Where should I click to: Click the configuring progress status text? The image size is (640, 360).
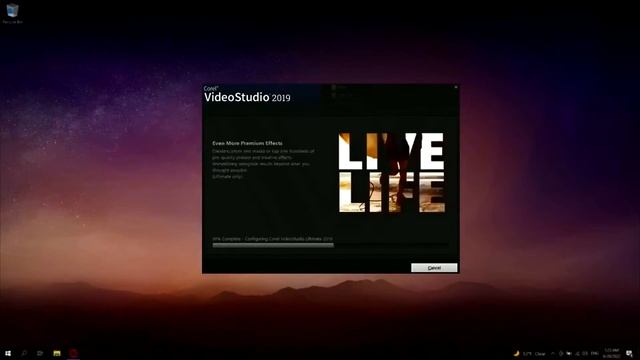click(272, 239)
